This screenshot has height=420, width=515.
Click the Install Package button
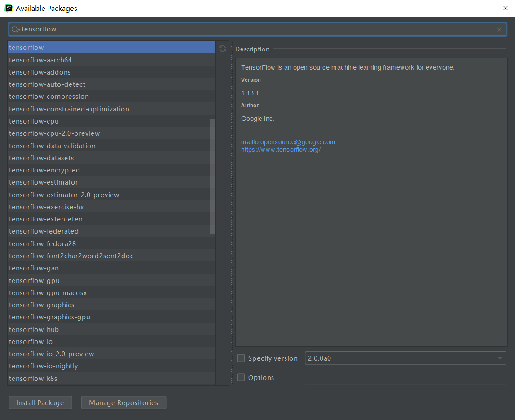[x=40, y=402]
